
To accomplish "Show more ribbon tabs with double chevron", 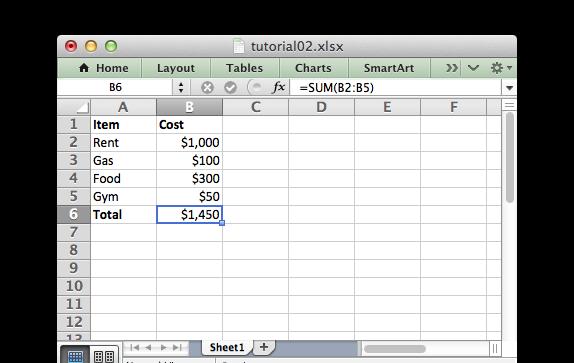I will point(452,68).
